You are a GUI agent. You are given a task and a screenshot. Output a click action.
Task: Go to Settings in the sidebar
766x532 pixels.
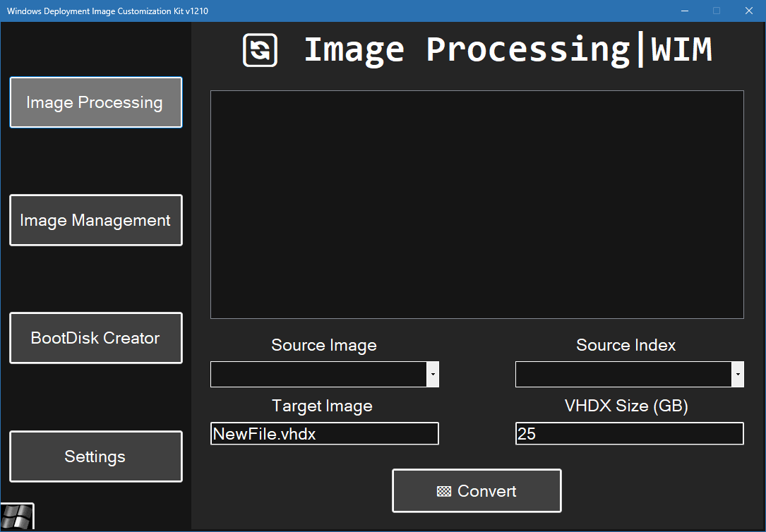[96, 457]
